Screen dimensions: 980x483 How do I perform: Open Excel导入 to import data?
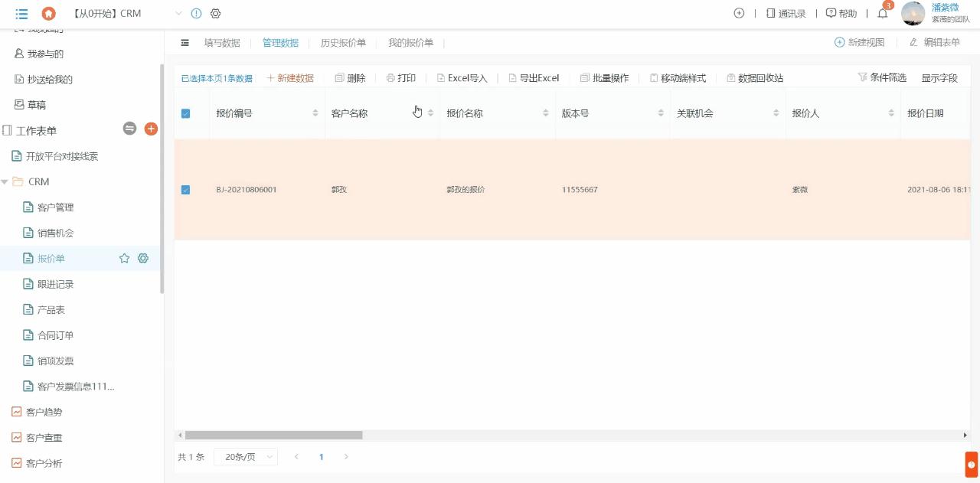click(x=462, y=77)
